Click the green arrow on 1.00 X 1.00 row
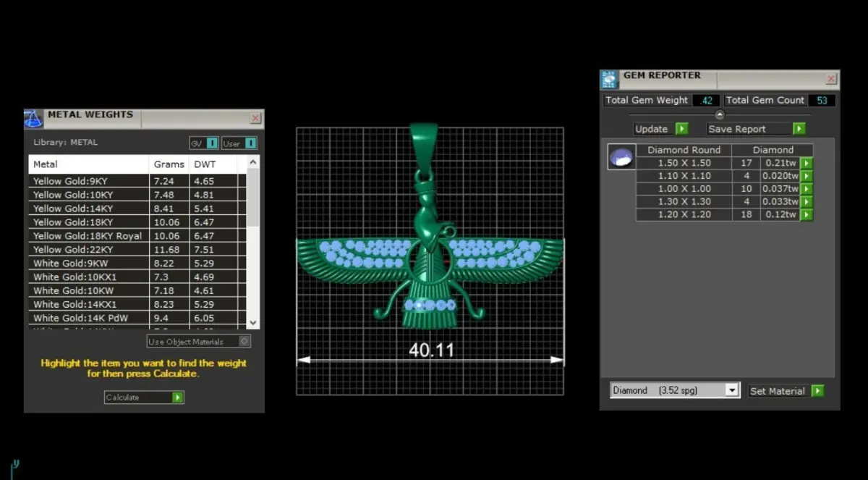The image size is (868, 480). click(807, 189)
